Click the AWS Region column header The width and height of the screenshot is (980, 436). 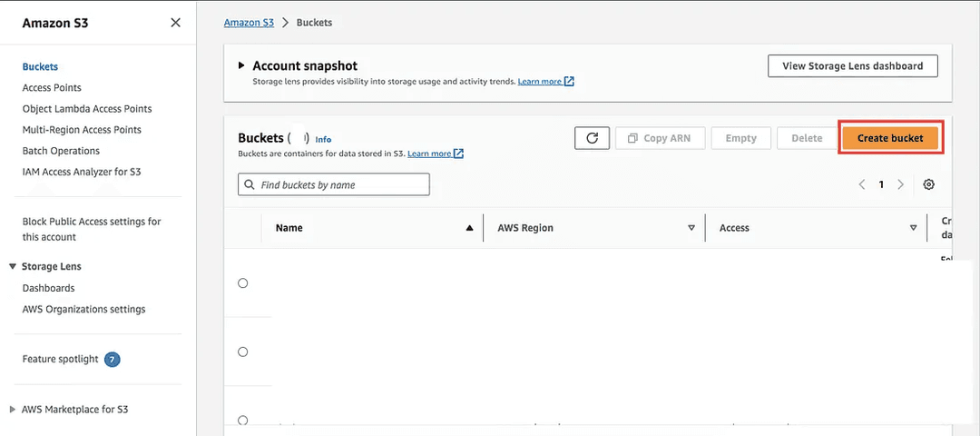(525, 228)
